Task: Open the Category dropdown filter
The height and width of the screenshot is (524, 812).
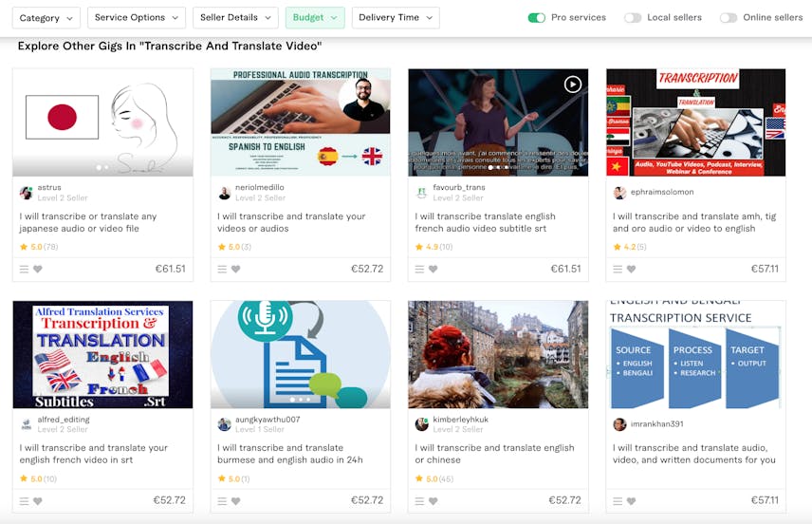Action: pos(46,18)
